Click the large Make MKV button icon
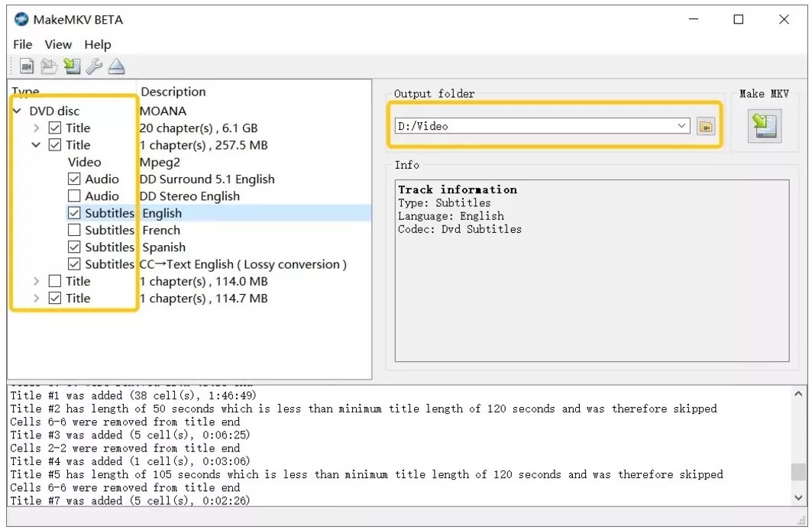The width and height of the screenshot is (812, 530). tap(764, 125)
